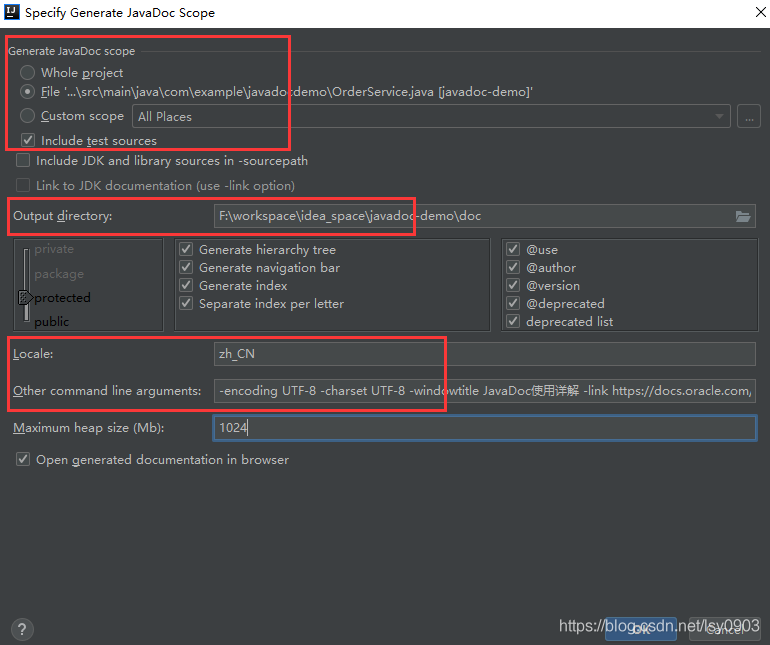Screen dimensions: 770x645
Task: Uncheck Generate navigation bar
Action: pyautogui.click(x=186, y=267)
